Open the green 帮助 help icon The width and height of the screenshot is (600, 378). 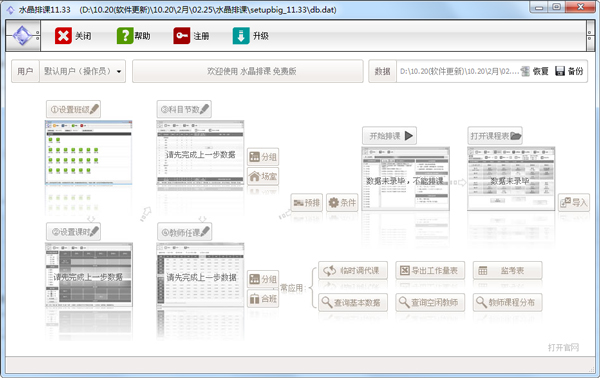pyautogui.click(x=125, y=36)
